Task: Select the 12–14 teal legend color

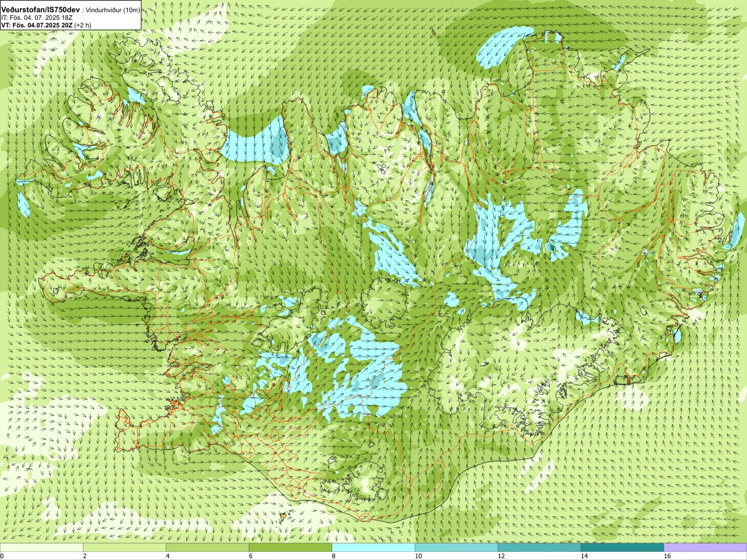Action: (x=539, y=548)
